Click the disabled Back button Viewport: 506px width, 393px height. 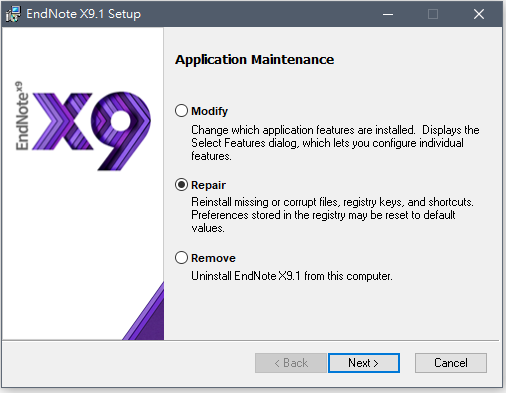coord(291,363)
